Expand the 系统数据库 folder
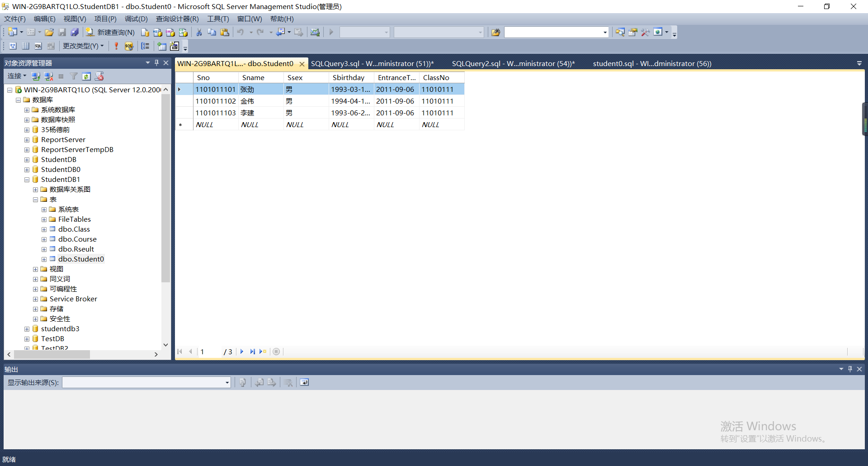The image size is (868, 466). [27, 110]
